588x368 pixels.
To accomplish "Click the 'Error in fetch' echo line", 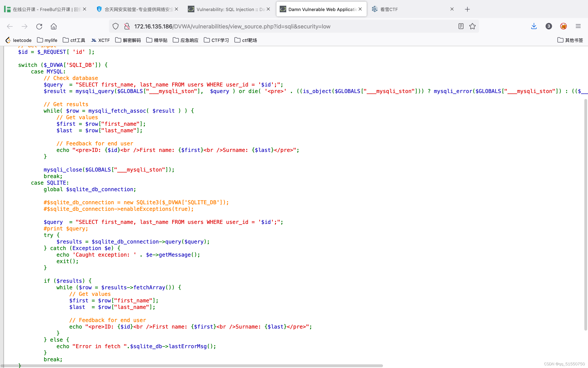I will pyautogui.click(x=136, y=346).
